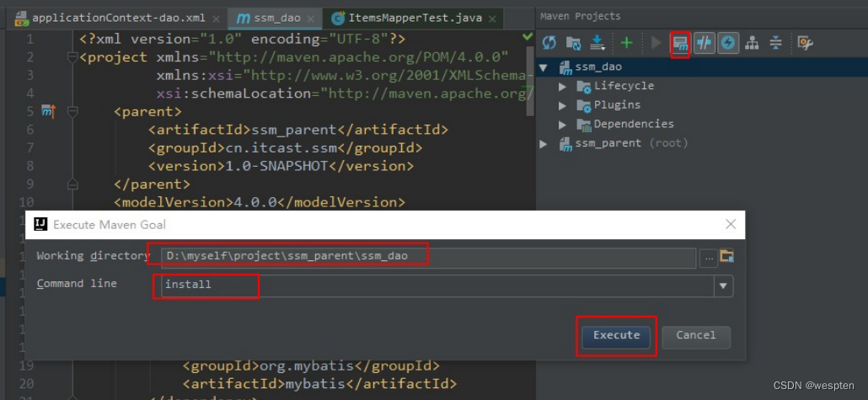Click the Run Maven Build play icon

pyautogui.click(x=656, y=43)
